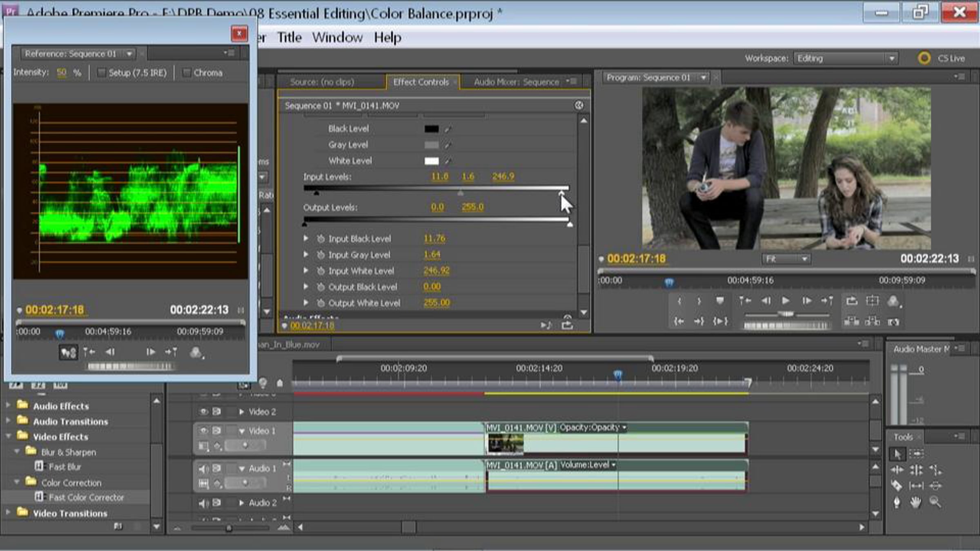Click the gang to program monitor button
This screenshot has width=980, height=551.
[68, 352]
